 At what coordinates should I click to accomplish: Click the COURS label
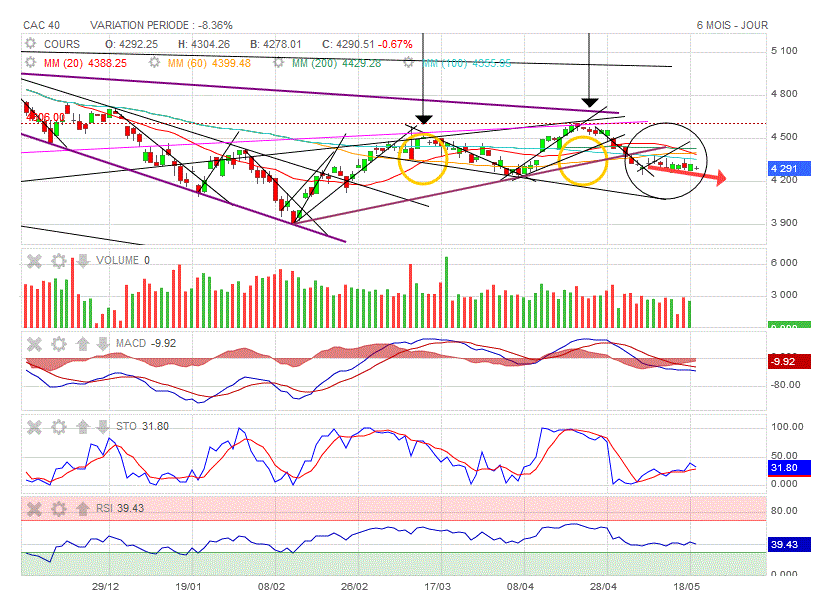tap(62, 44)
